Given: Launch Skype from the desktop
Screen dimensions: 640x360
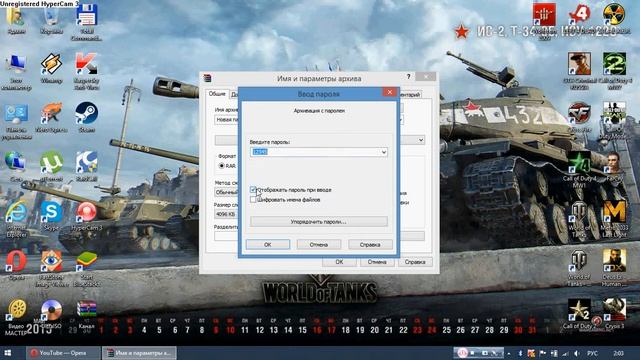Looking at the screenshot, I should pos(51,216).
